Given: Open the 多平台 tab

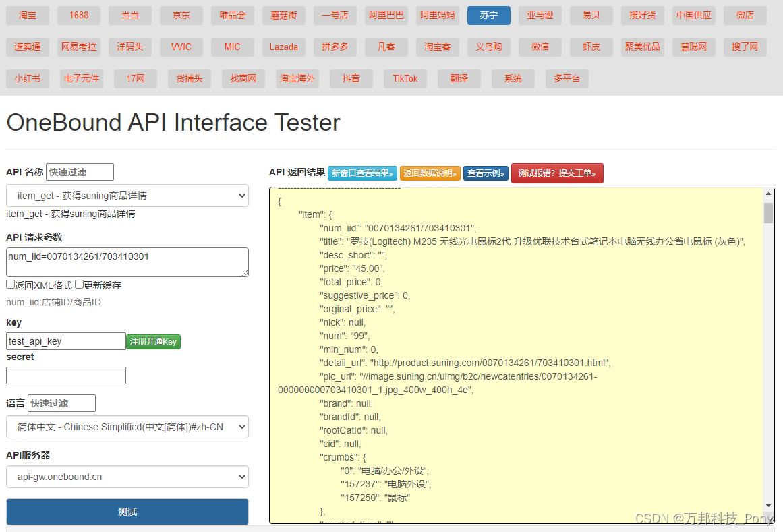Looking at the screenshot, I should click(567, 79).
